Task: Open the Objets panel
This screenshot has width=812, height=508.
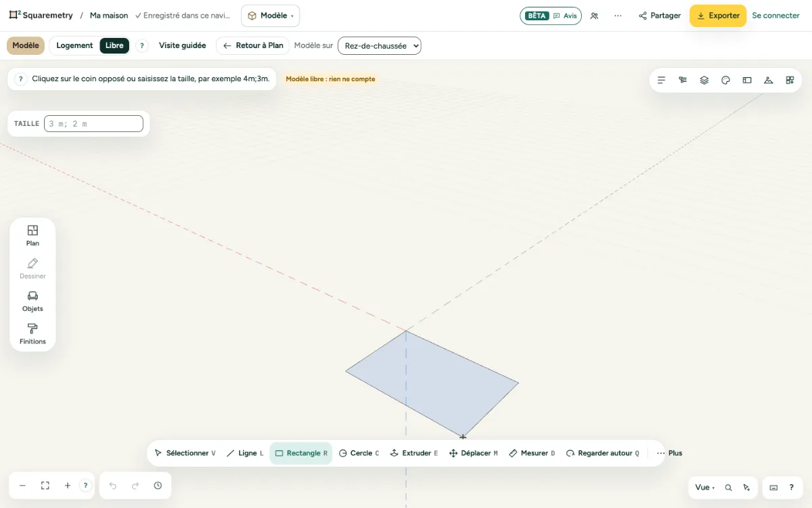Action: pos(32,301)
